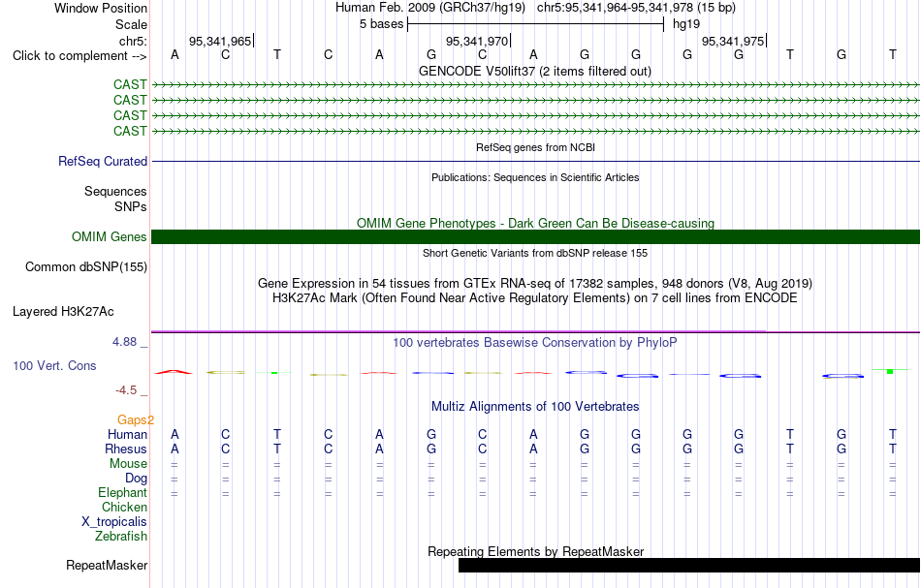Click the Window Position label
Screen dimensions: 921x588
pos(101,8)
